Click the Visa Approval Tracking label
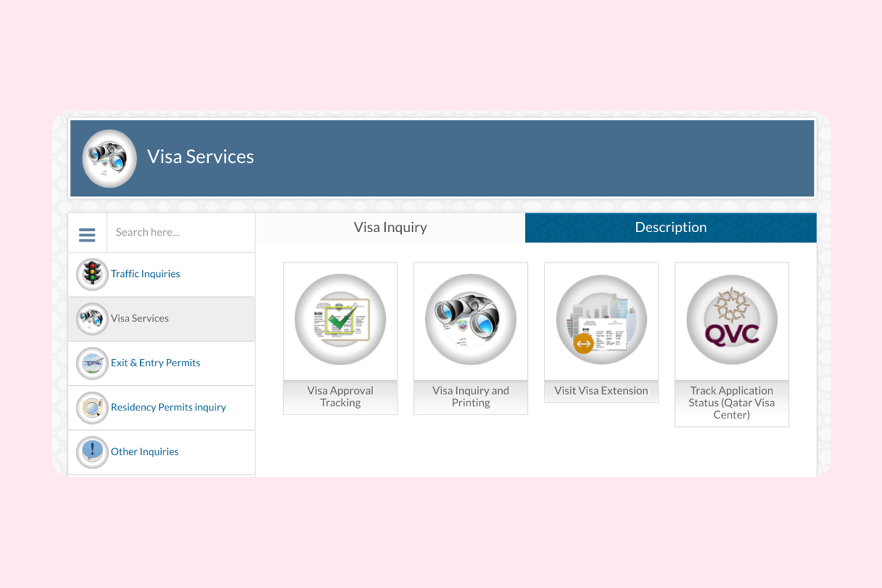 (x=341, y=396)
